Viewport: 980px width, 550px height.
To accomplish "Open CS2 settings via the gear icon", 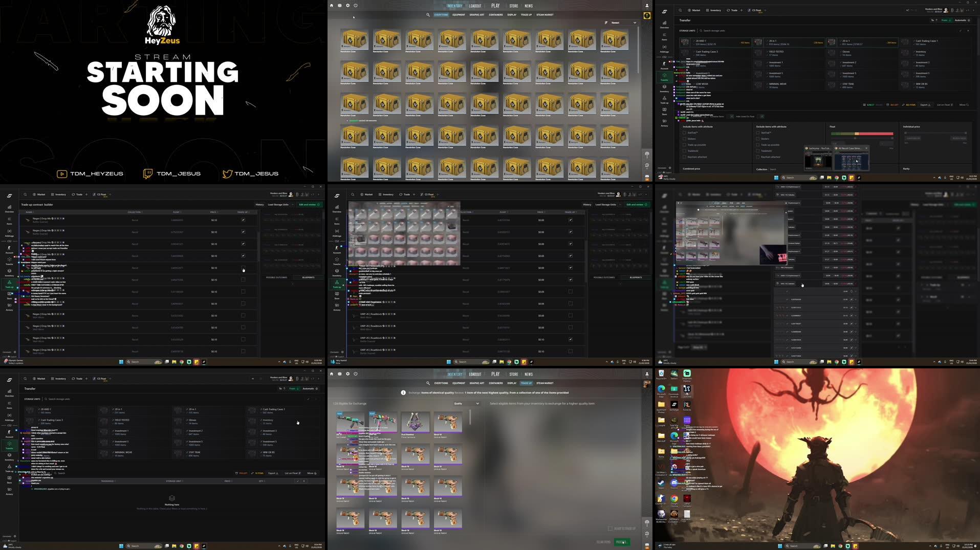I will [347, 6].
